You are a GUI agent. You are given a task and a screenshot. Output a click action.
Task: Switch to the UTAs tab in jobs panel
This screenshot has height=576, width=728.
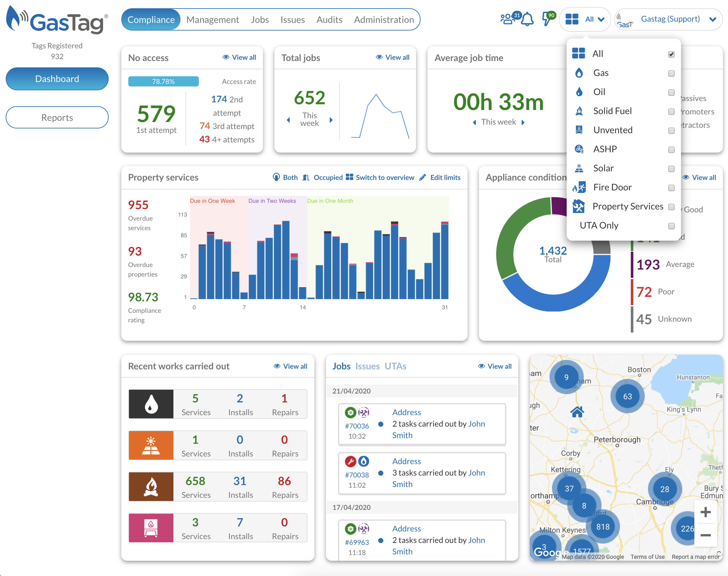[395, 366]
